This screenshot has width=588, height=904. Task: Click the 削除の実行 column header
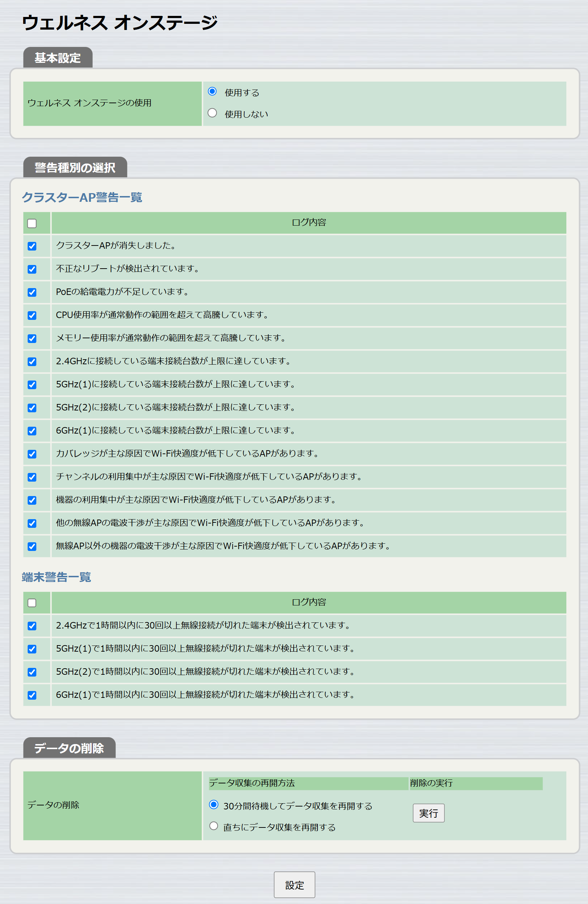click(476, 783)
